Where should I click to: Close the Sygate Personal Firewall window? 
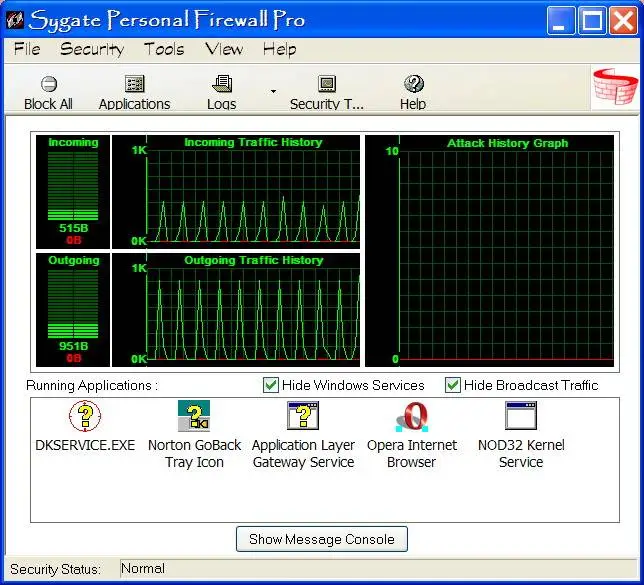tap(623, 20)
